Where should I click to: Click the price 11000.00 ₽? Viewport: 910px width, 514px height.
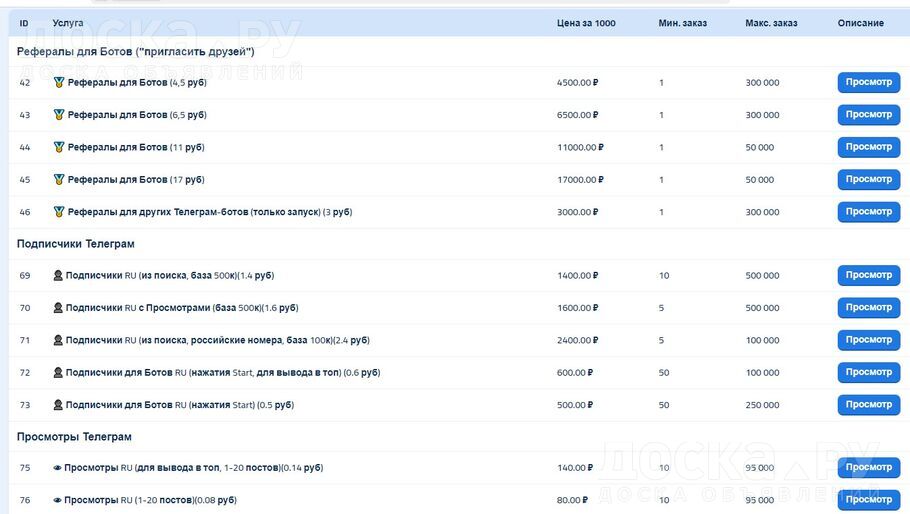click(580, 147)
